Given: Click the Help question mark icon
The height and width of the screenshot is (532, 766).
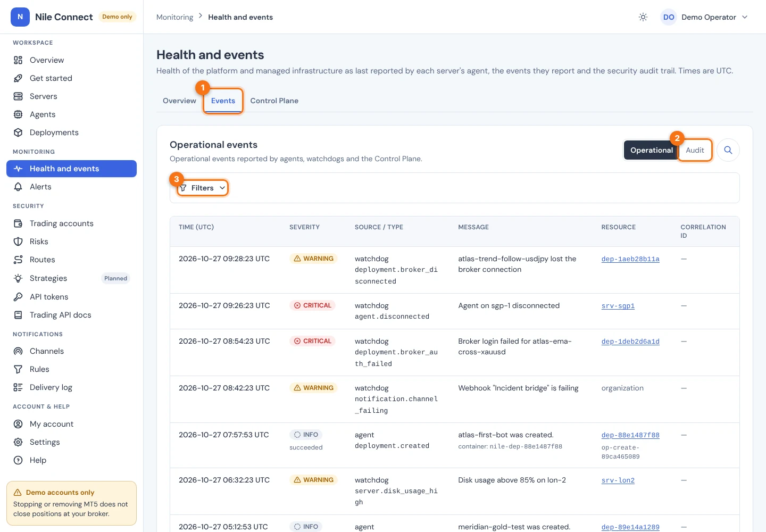Looking at the screenshot, I should coord(18,460).
